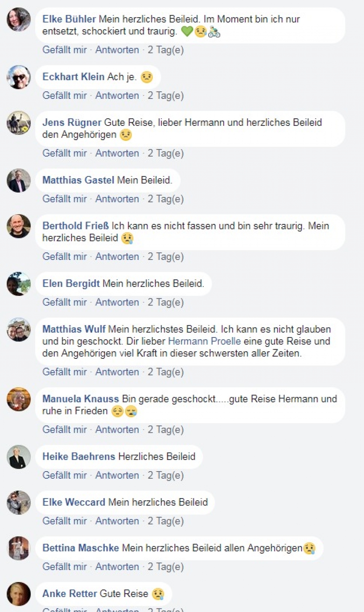The height and width of the screenshot is (612, 364).
Task: Open the 2 Tag(e) timestamp on Elke Weccard's comment
Action: [x=166, y=521]
